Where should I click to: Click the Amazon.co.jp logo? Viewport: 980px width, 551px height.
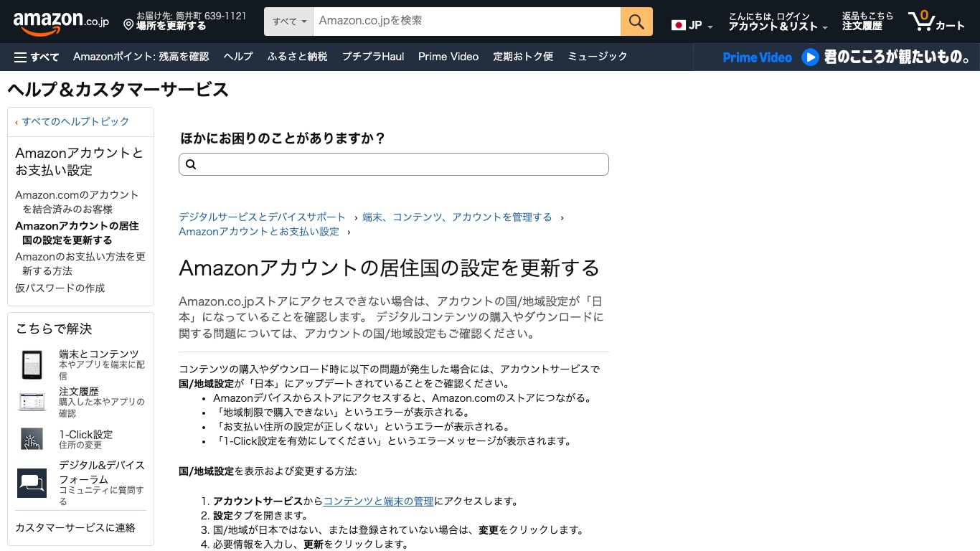60,22
